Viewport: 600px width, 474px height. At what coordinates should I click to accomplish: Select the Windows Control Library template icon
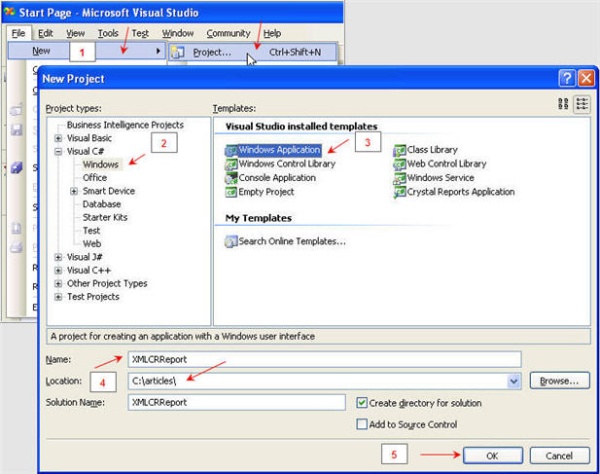pyautogui.click(x=231, y=164)
